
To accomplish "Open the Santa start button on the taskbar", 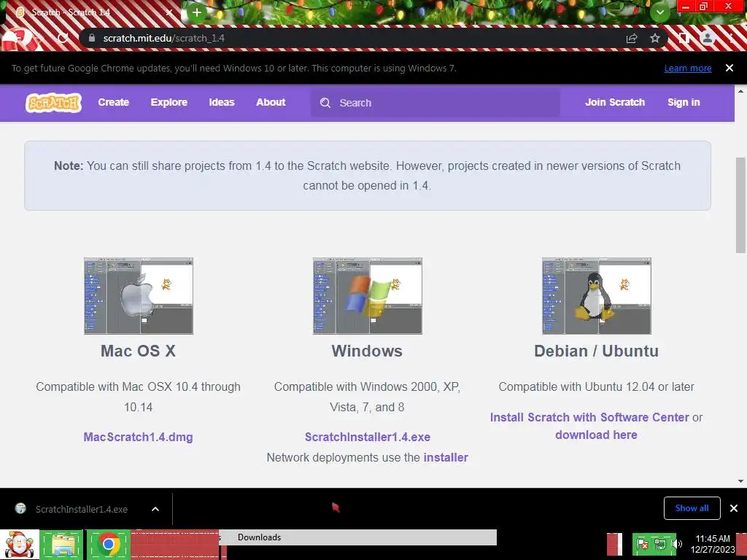I will tap(19, 545).
